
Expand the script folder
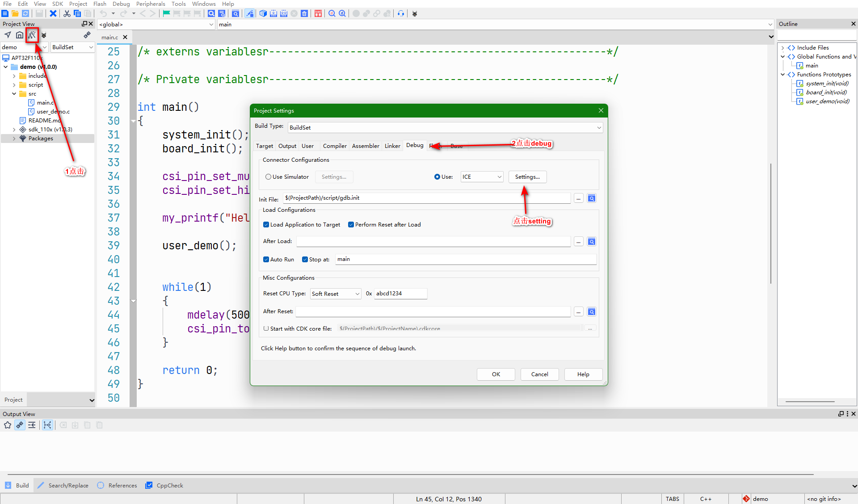click(14, 85)
